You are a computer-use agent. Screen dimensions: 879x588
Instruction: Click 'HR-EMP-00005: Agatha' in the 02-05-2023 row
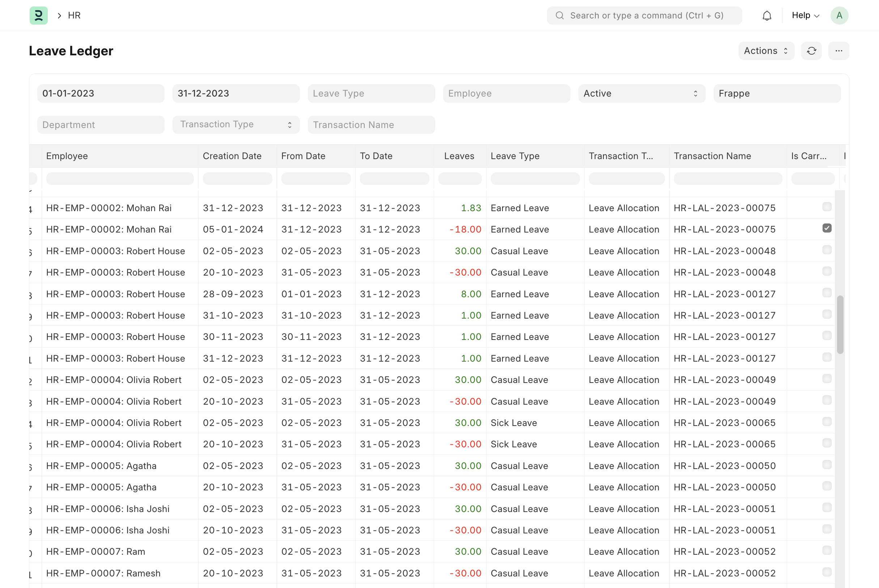(101, 466)
